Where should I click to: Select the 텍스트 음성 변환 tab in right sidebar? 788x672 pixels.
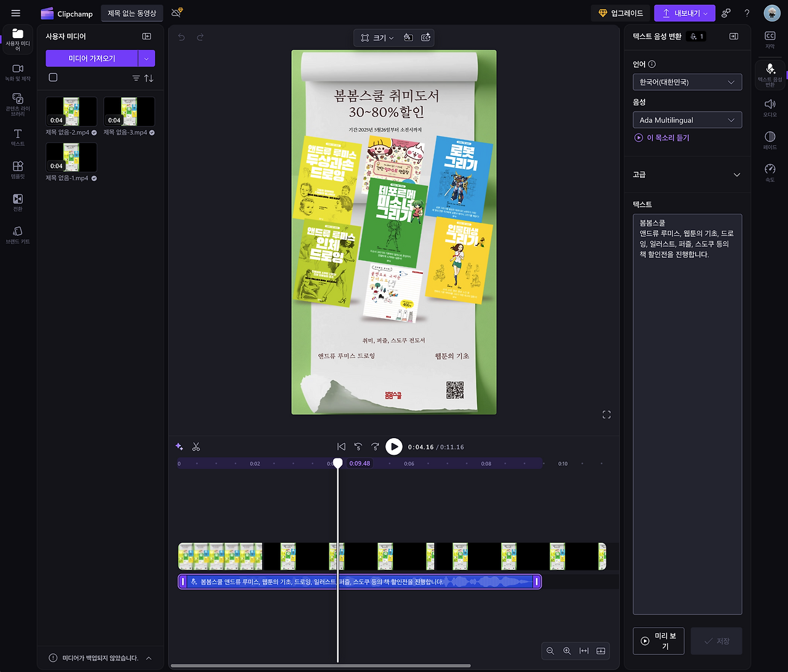coord(770,74)
